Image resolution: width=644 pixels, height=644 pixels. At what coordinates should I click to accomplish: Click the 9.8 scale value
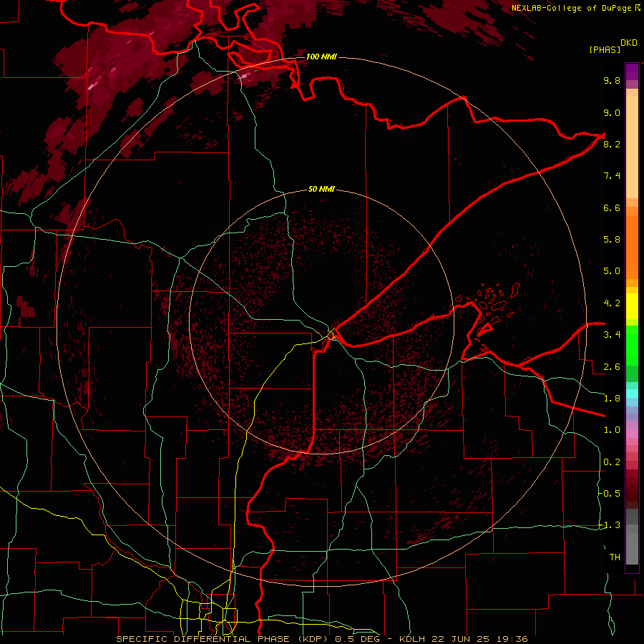pos(612,80)
